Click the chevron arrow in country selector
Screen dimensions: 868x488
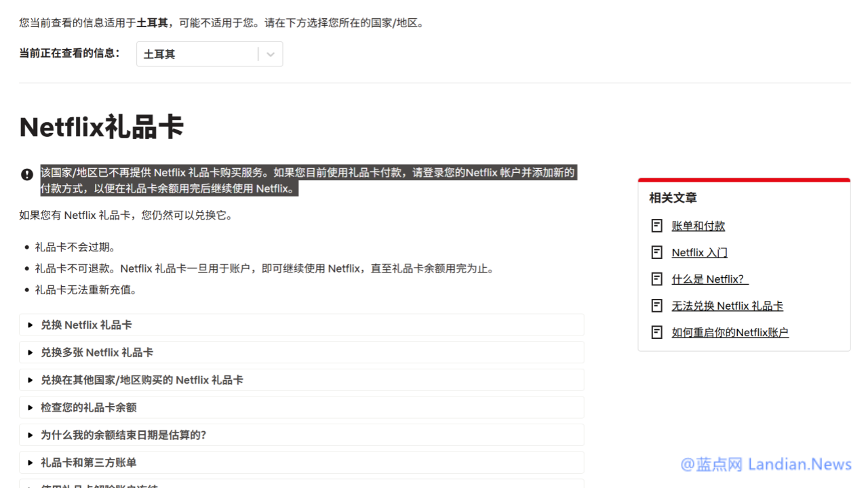(x=271, y=54)
